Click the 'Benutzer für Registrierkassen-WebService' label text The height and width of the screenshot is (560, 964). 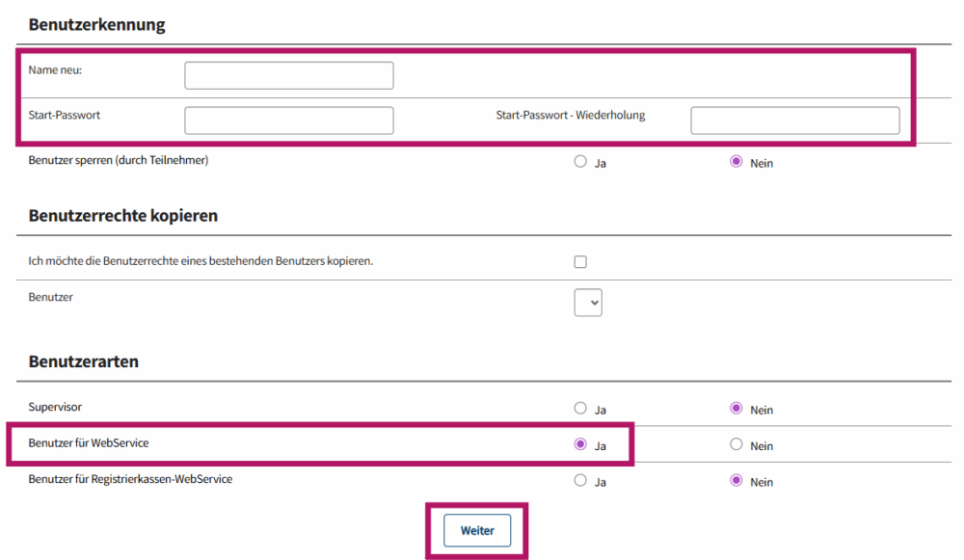click(x=130, y=479)
